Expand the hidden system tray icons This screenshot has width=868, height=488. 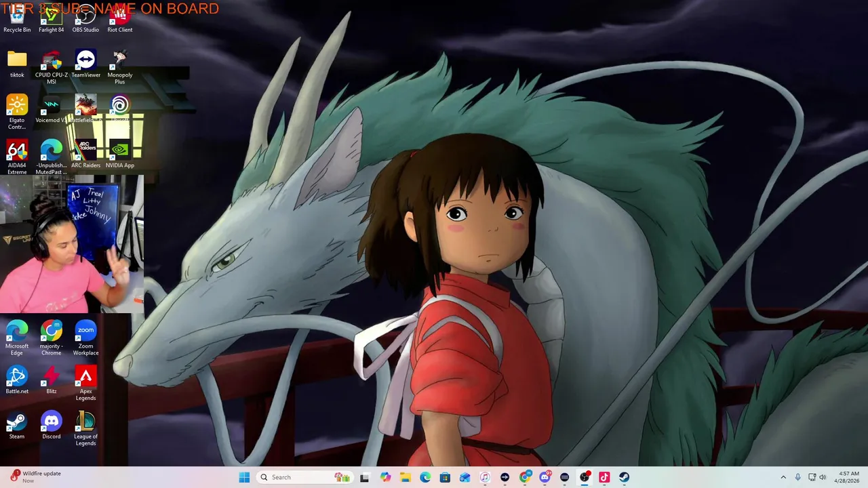783,477
